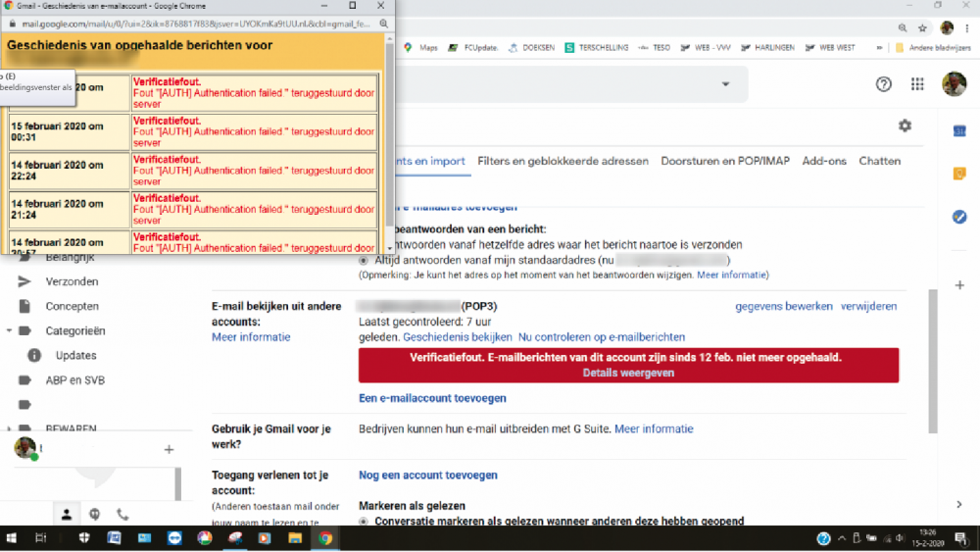Open Task View on the taskbar
This screenshot has width=980, height=552.
point(40,538)
